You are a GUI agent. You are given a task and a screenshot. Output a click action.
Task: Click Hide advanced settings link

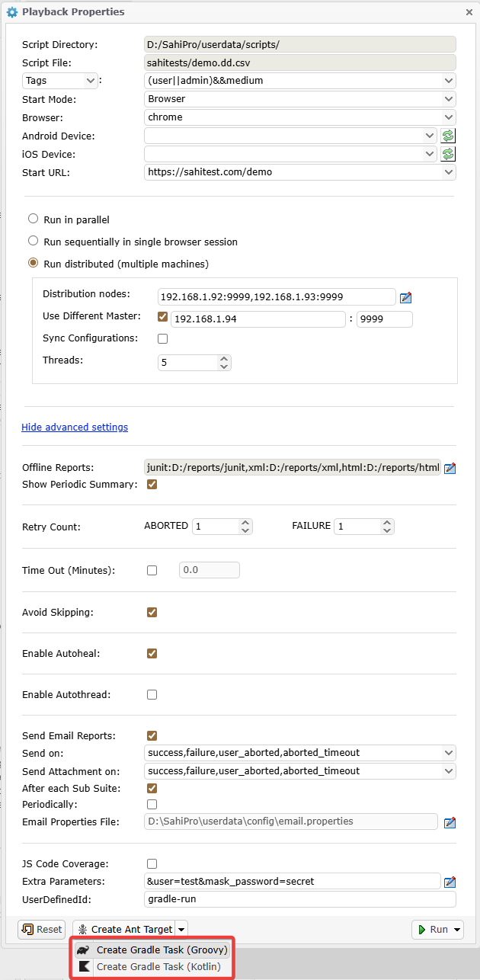tap(75, 427)
